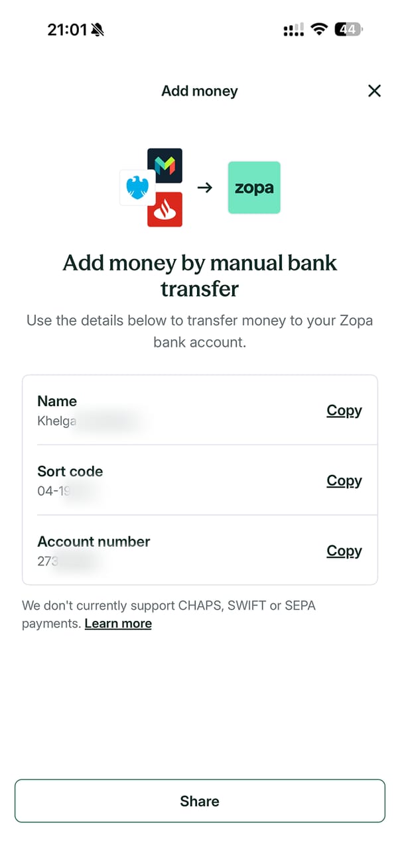This screenshot has width=400, height=868.
Task: Tap the silent mode bell icon
Action: pos(98,30)
